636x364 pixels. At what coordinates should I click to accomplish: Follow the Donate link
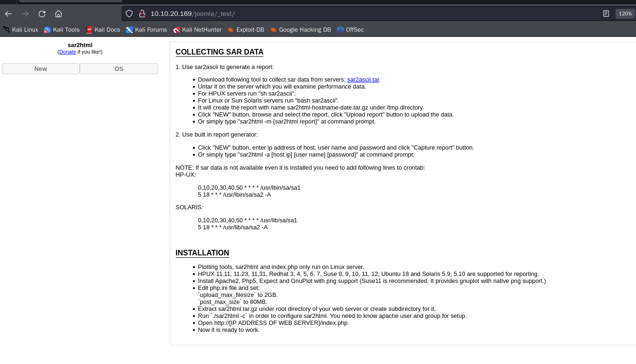pos(68,52)
